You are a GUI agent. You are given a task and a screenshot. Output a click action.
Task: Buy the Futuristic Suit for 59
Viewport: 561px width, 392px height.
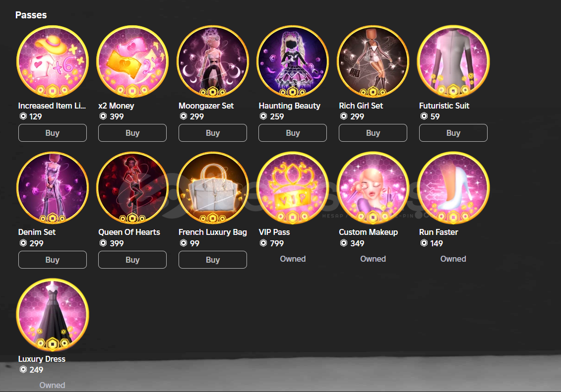pos(453,133)
